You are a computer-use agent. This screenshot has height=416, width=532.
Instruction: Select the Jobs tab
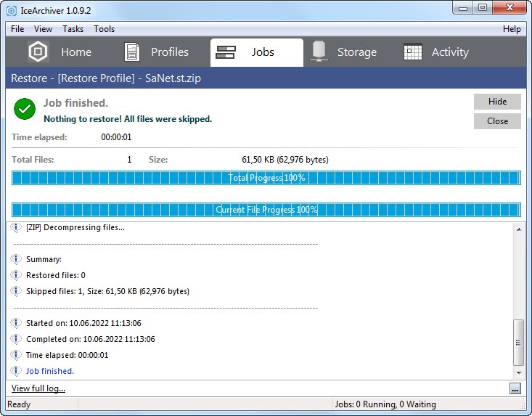click(257, 52)
